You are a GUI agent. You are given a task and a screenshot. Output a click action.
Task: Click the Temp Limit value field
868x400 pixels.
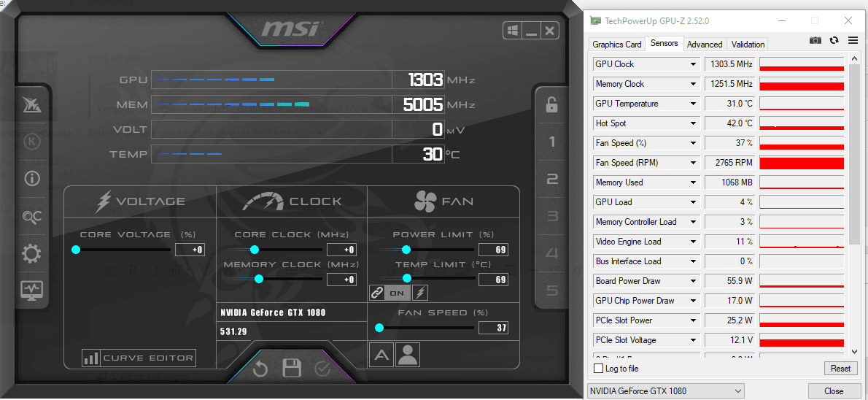(x=493, y=280)
